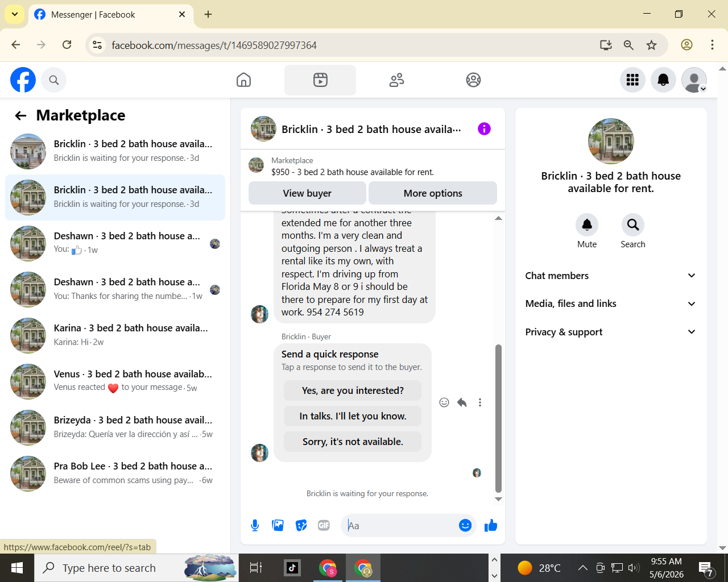
Task: Search in conversation magnifier icon
Action: click(633, 225)
